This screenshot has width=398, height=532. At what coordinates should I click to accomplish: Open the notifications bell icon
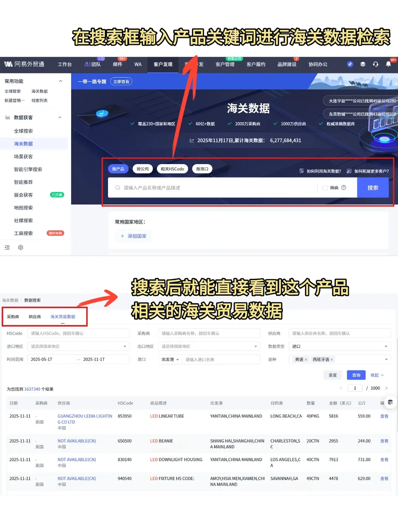tap(388, 65)
